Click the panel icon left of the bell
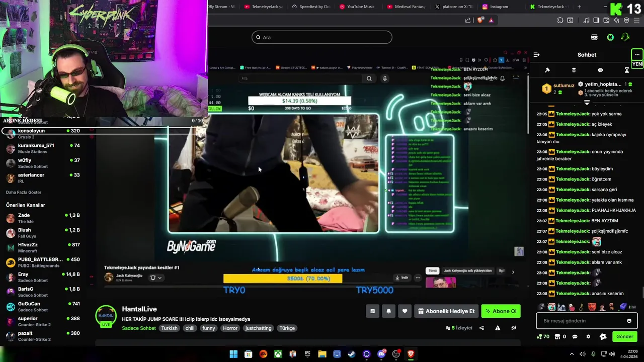 (372, 311)
